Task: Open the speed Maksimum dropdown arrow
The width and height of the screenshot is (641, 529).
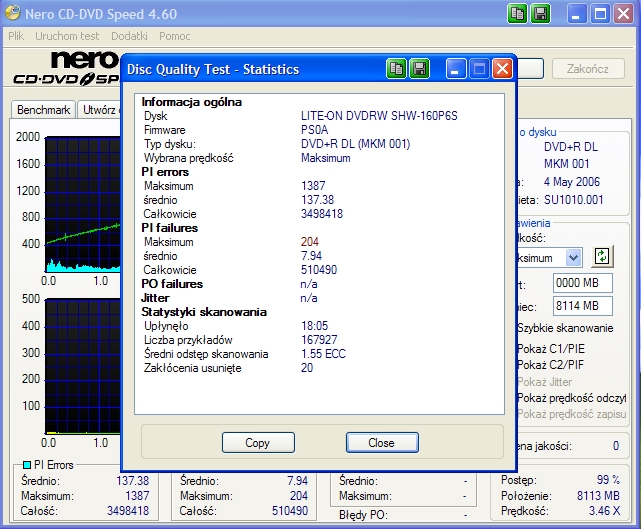Action: click(574, 258)
